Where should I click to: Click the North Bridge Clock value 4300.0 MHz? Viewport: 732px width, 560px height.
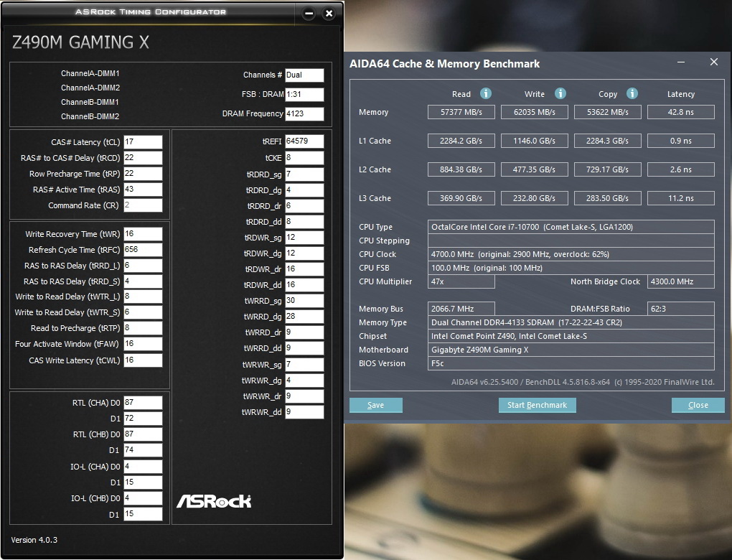point(680,281)
